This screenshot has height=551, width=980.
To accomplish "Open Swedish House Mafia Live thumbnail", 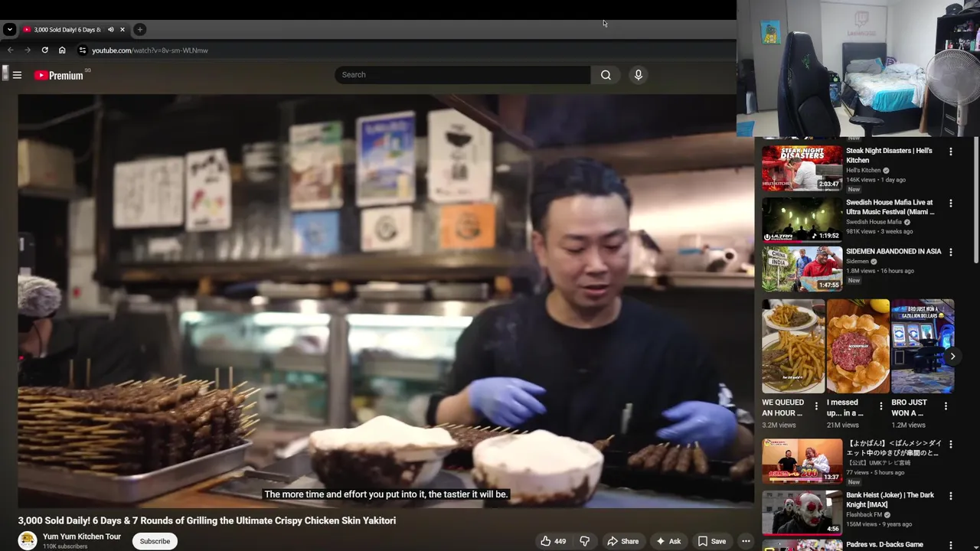I will pyautogui.click(x=802, y=219).
